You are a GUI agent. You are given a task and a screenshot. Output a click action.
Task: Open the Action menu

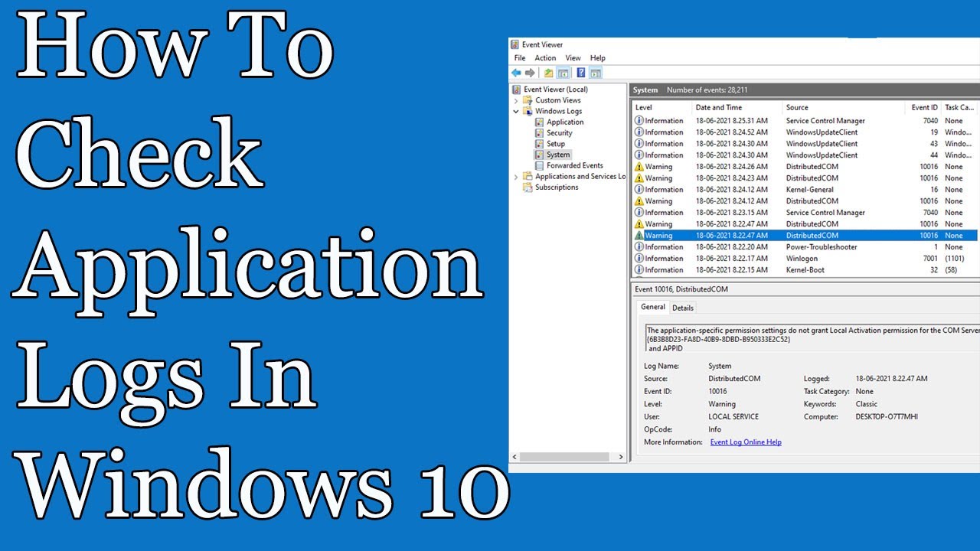tap(545, 58)
